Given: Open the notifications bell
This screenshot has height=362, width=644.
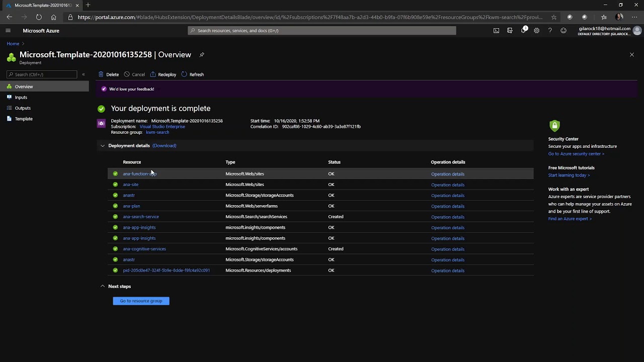Looking at the screenshot, I should pos(523,31).
